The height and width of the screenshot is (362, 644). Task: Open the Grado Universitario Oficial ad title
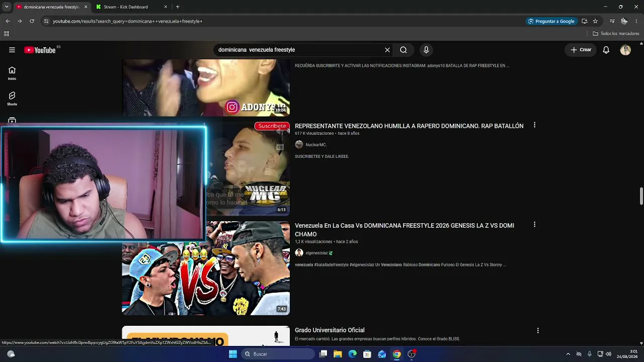pos(330,330)
